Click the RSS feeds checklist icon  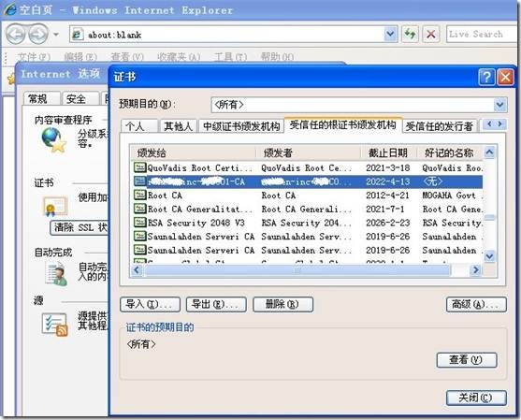pyautogui.click(x=54, y=324)
